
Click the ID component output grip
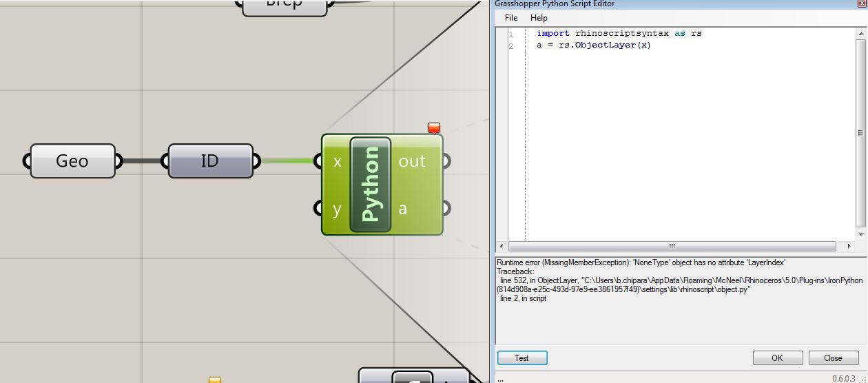pos(256,161)
